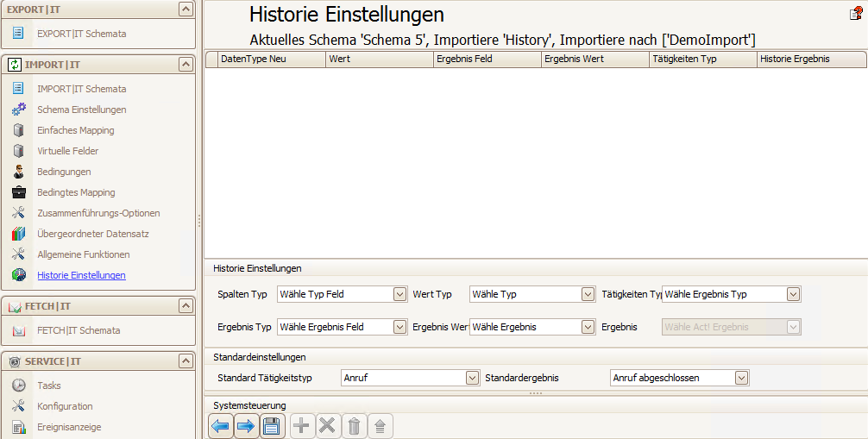This screenshot has height=439, width=868.
Task: Open Konfiguration under SERVICE|IT
Action: (65, 405)
